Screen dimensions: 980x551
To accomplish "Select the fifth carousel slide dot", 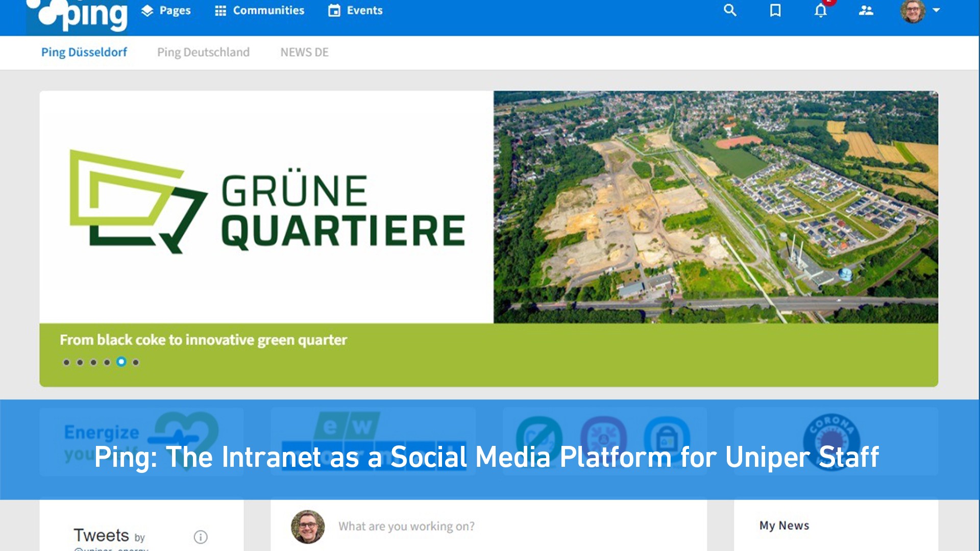I will click(x=120, y=362).
